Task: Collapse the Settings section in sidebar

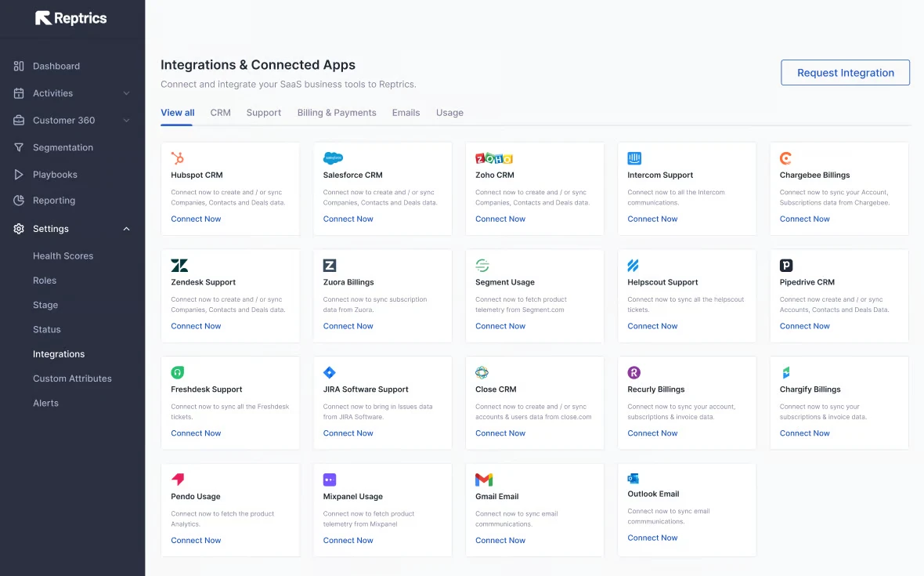Action: [126, 229]
